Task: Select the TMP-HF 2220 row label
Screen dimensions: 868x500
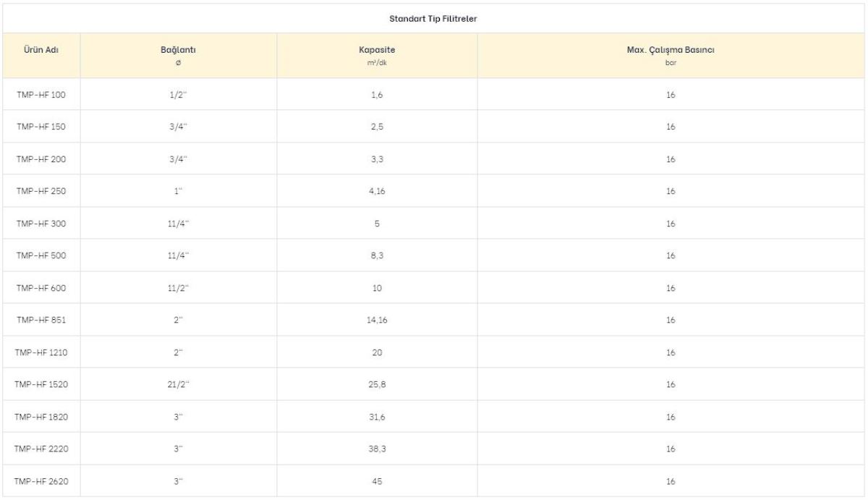Action: pyautogui.click(x=41, y=449)
